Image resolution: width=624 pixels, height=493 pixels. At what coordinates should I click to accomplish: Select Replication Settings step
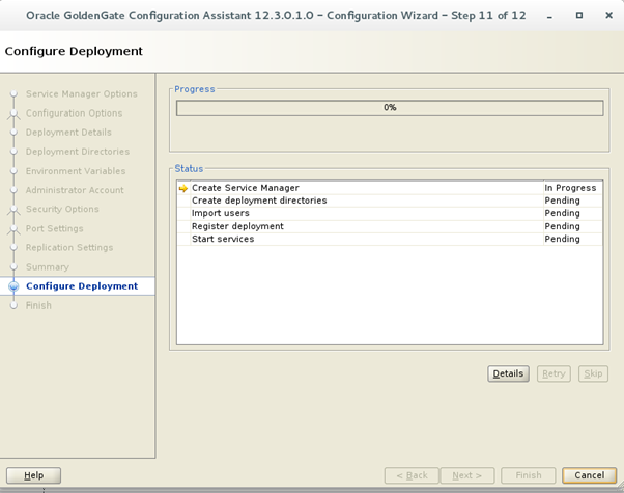click(x=70, y=247)
